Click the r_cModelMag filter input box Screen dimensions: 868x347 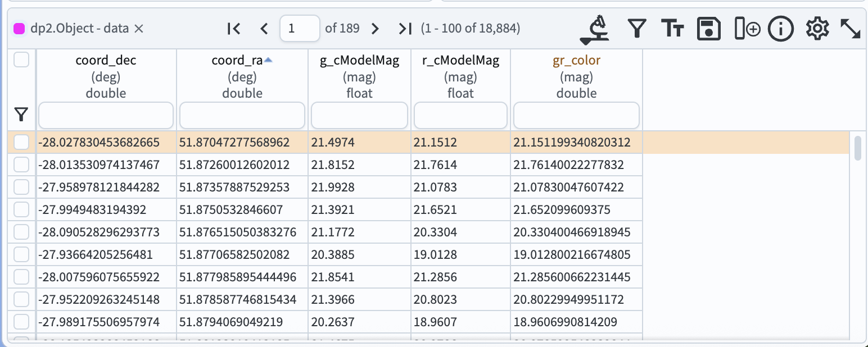click(460, 116)
